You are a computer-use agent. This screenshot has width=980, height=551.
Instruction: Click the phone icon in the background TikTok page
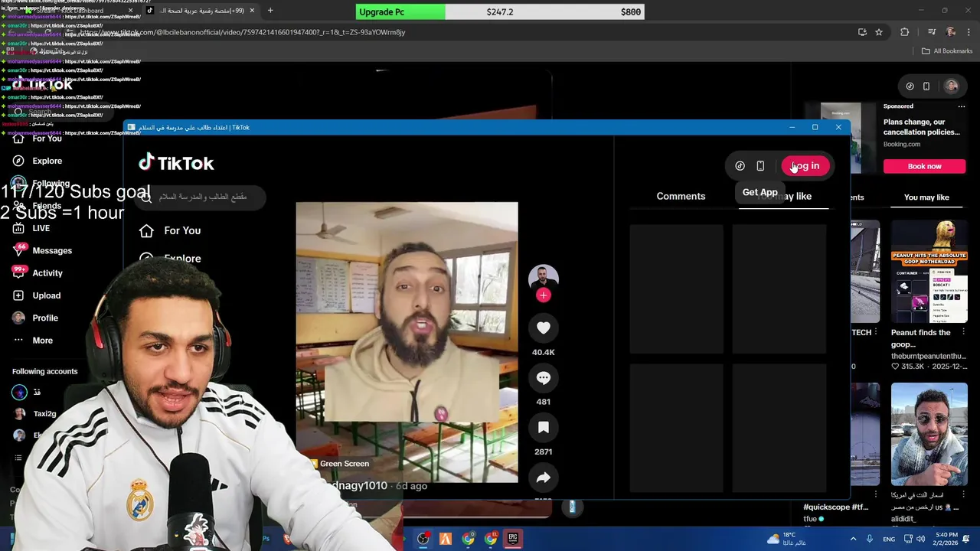[x=926, y=86]
